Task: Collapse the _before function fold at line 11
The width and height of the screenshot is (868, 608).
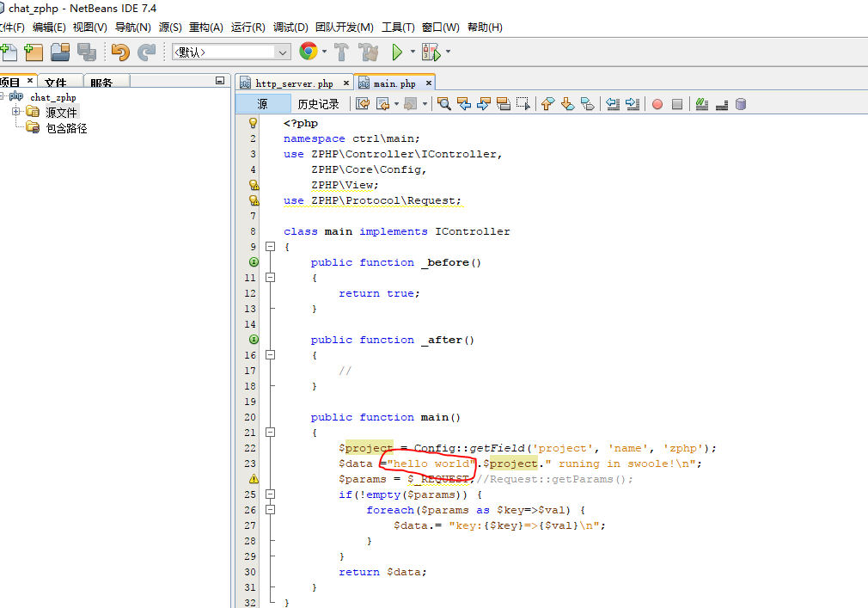Action: (x=270, y=278)
